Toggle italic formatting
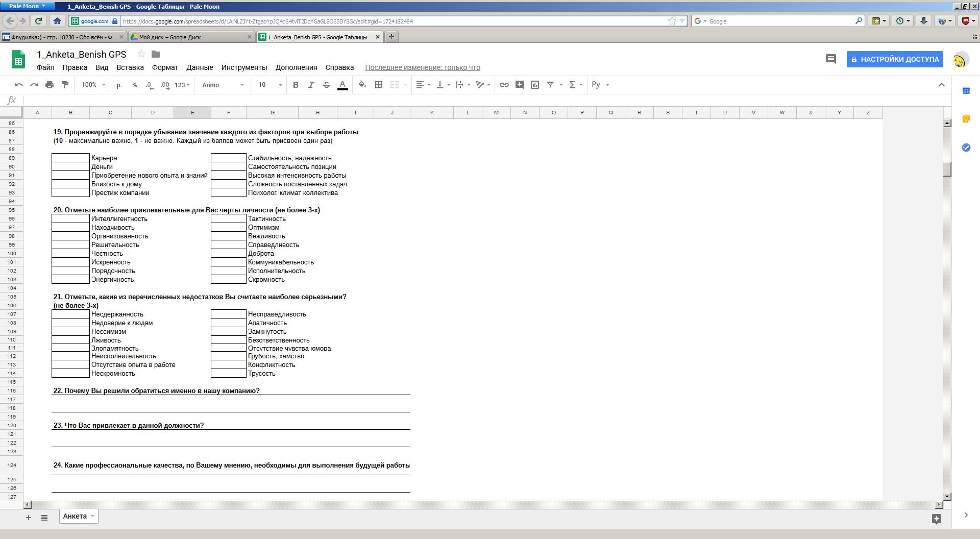The height and width of the screenshot is (539, 980). [x=311, y=85]
